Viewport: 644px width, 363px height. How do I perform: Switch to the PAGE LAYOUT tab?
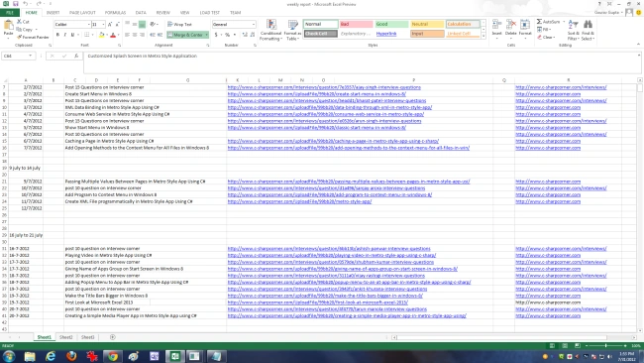[82, 13]
